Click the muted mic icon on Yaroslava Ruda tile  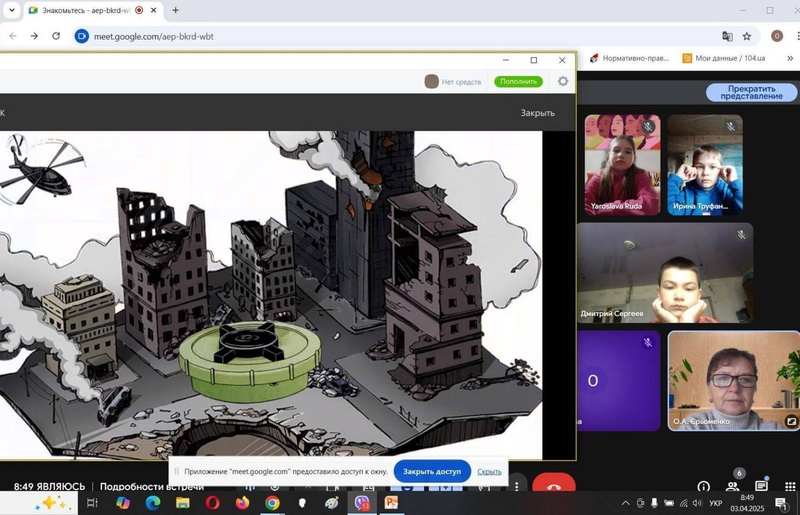648,127
